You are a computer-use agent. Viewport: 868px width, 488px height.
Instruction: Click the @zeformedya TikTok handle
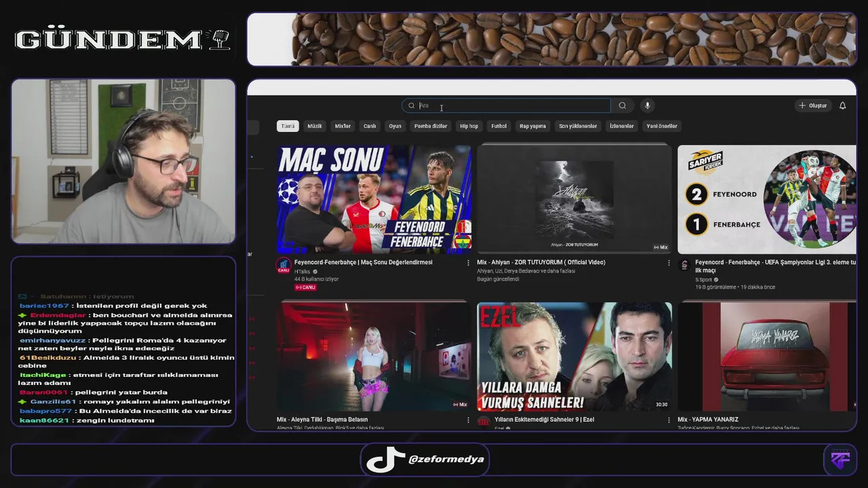[446, 460]
